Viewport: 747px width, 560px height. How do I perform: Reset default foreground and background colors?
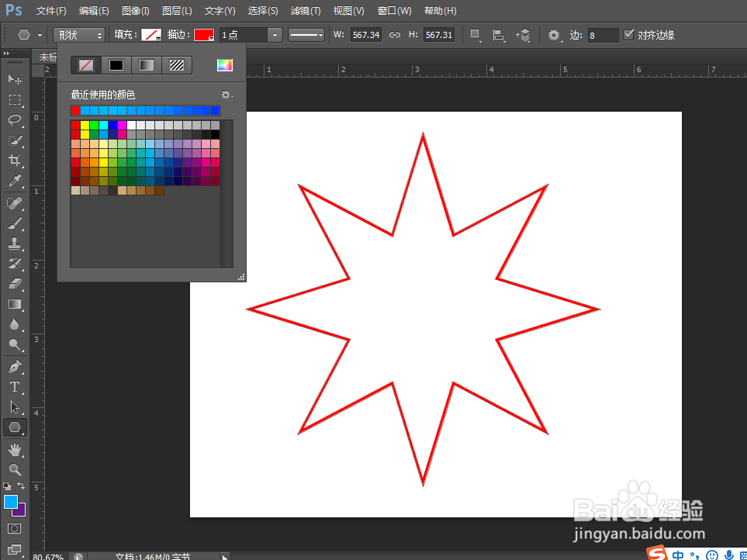[x=7, y=486]
